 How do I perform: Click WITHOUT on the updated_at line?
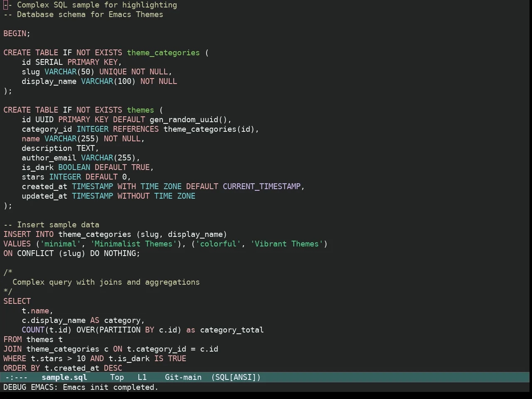click(x=133, y=196)
